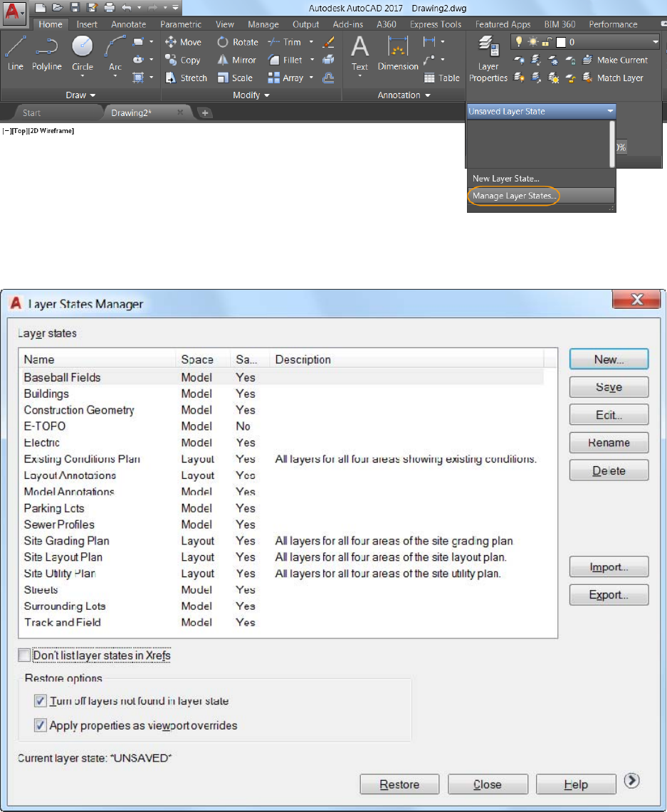Open the Array tool dropdown arrow
Viewport: 667px width, 812px height.
tap(311, 78)
